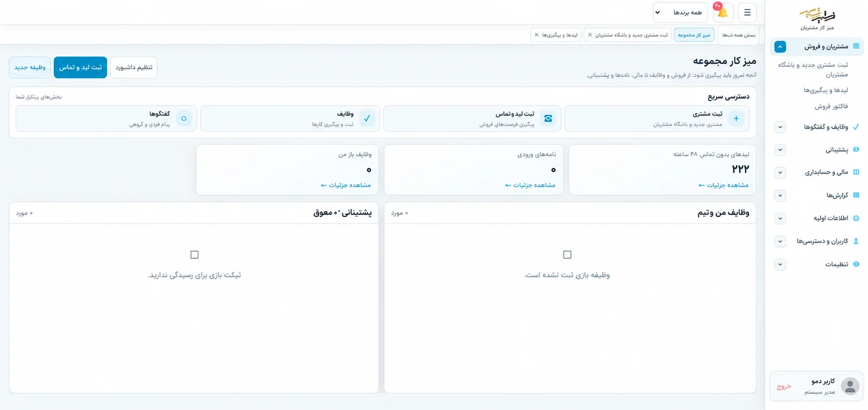Expand the تنظیمات sidebar section

click(x=780, y=265)
